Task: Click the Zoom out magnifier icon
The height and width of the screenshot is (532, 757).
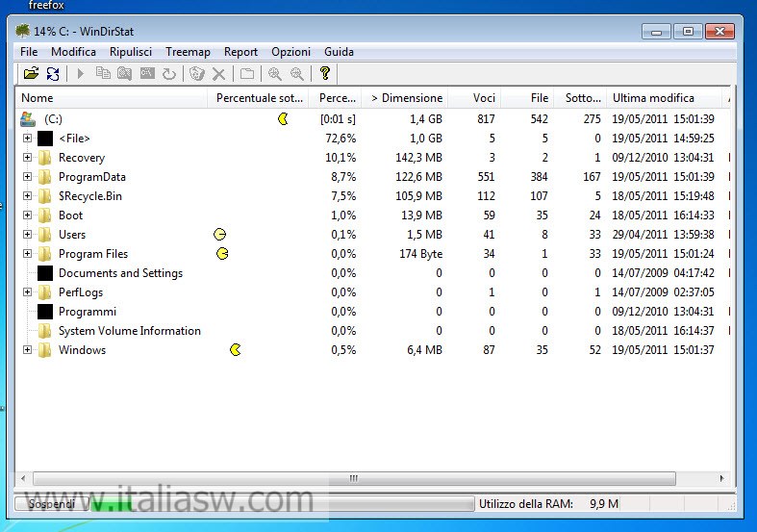Action: point(297,74)
